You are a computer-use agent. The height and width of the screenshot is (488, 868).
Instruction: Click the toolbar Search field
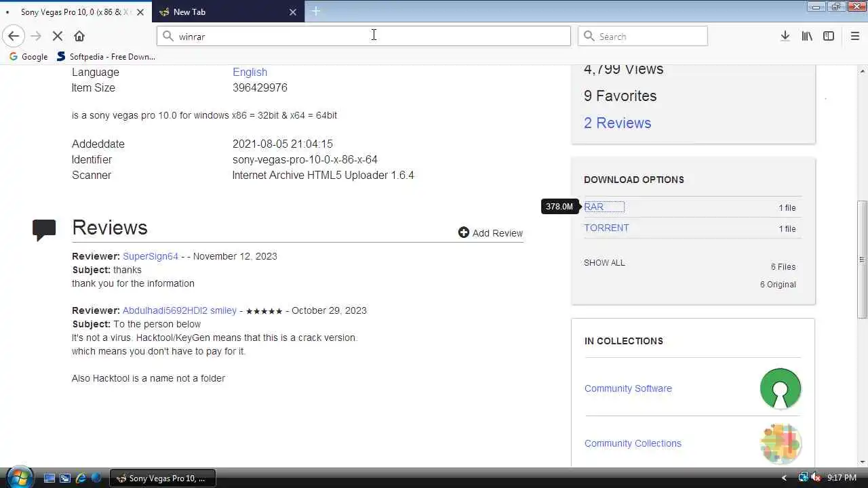pyautogui.click(x=643, y=36)
